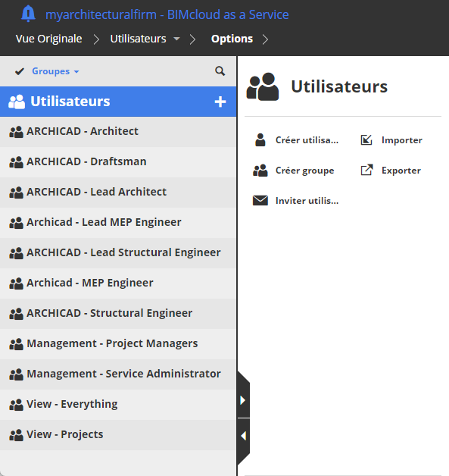This screenshot has width=449, height=476.
Task: Click the plus icon to add user
Action: pos(220,102)
